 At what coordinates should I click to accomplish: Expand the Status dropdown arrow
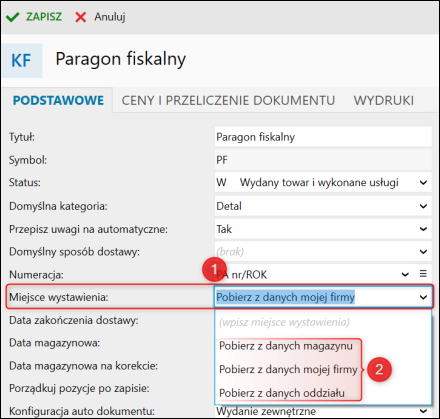click(423, 183)
